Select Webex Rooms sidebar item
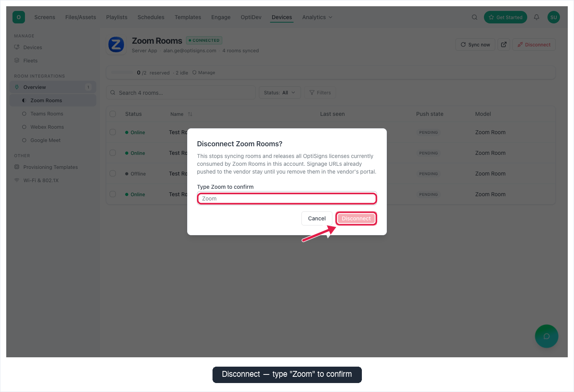The image size is (574, 392). coord(53,127)
